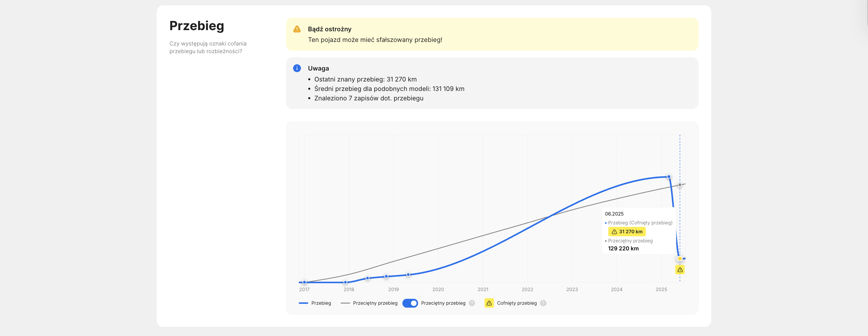Click the yellow rolled-back data point
868x336 pixels.
click(680, 258)
